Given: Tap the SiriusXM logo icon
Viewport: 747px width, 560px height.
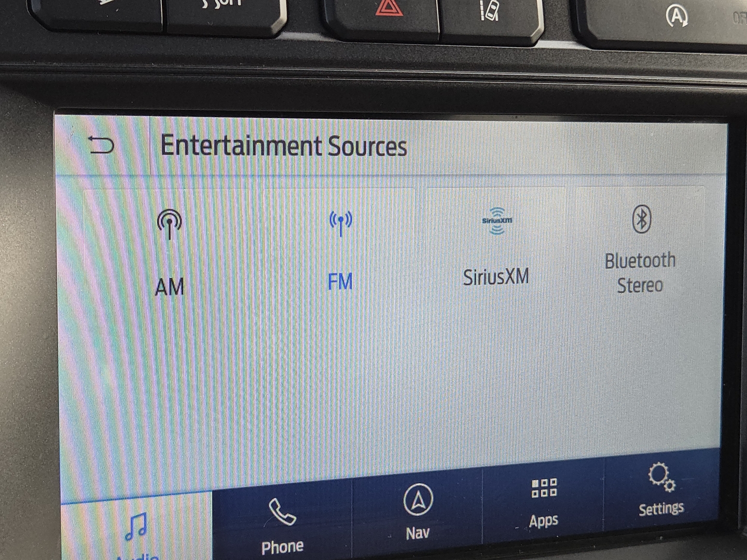Looking at the screenshot, I should coord(496,221).
